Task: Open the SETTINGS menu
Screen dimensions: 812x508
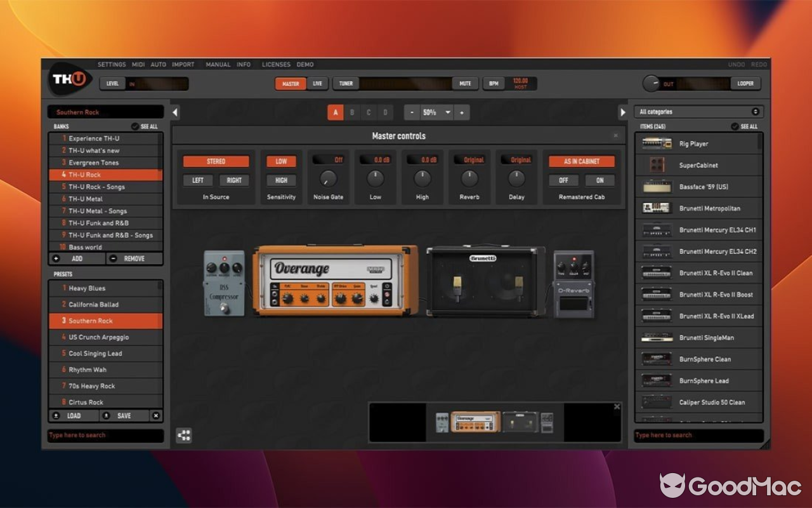Action: point(112,64)
